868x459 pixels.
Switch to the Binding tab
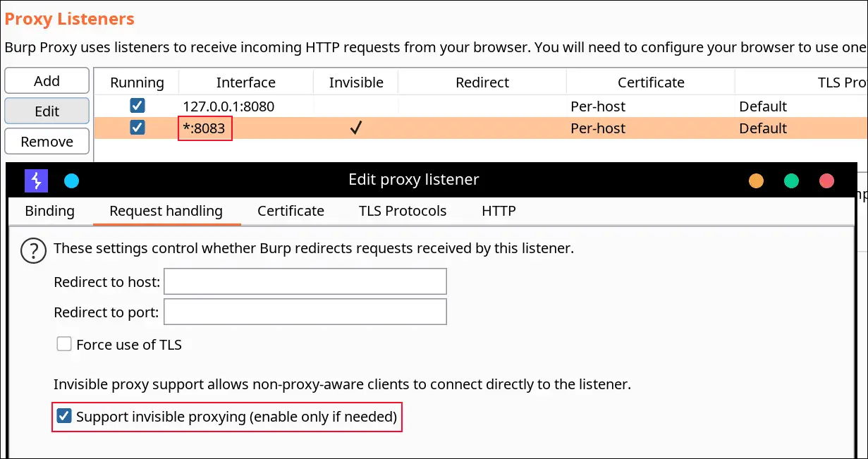pyautogui.click(x=49, y=211)
